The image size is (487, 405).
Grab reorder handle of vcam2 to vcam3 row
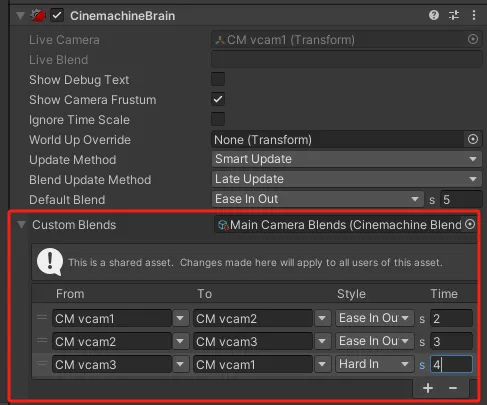coord(42,340)
